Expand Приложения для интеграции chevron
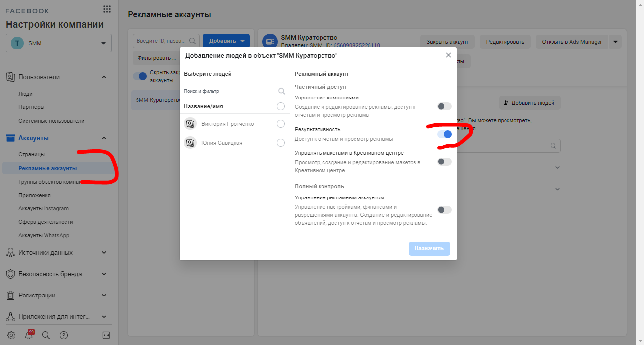The image size is (644, 345). click(x=104, y=317)
